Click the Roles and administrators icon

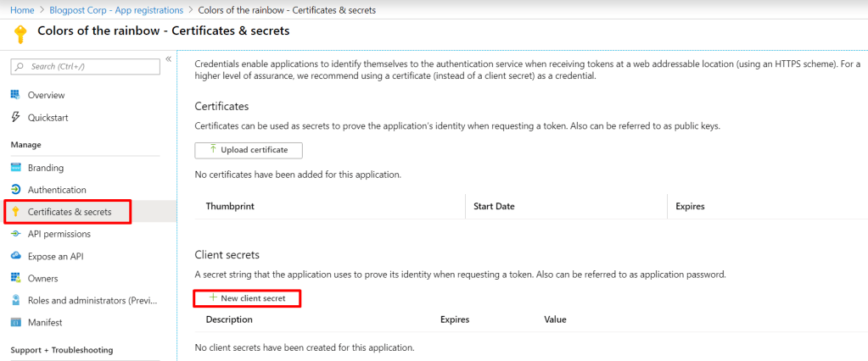15,300
